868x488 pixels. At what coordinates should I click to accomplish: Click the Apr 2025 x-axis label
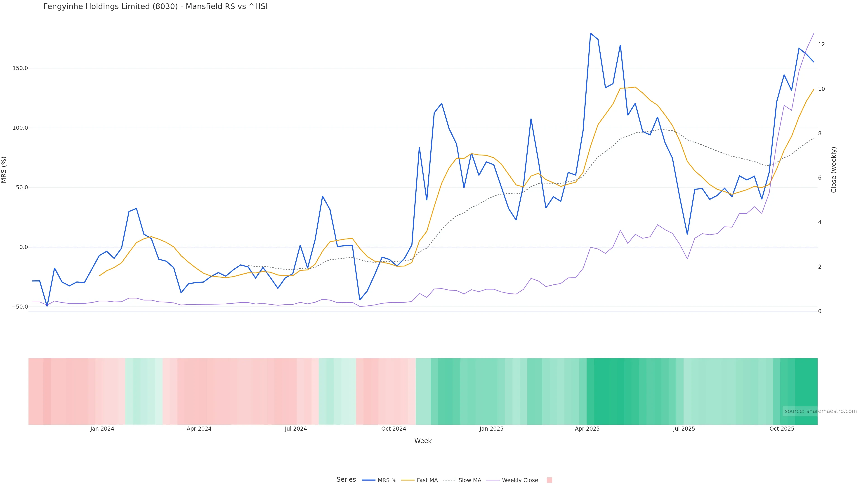(587, 429)
